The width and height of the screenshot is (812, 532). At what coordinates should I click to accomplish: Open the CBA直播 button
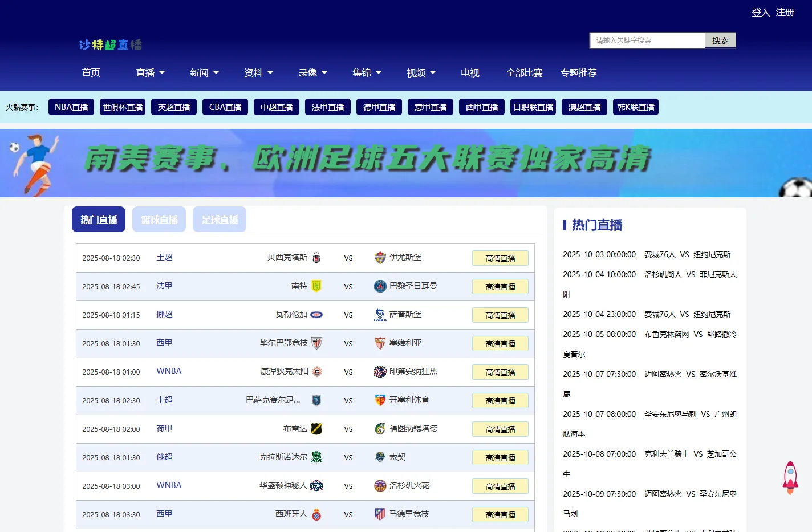(225, 107)
